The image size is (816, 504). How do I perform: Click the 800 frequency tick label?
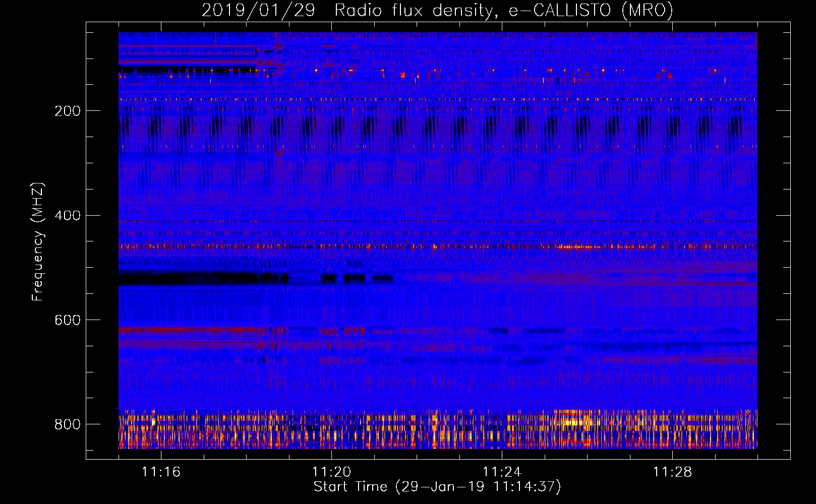tap(68, 424)
